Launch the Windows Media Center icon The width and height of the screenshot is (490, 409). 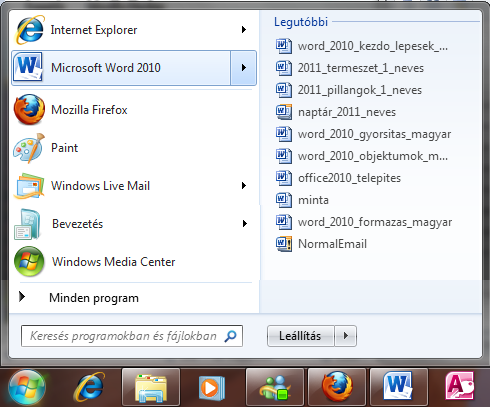[x=29, y=262]
